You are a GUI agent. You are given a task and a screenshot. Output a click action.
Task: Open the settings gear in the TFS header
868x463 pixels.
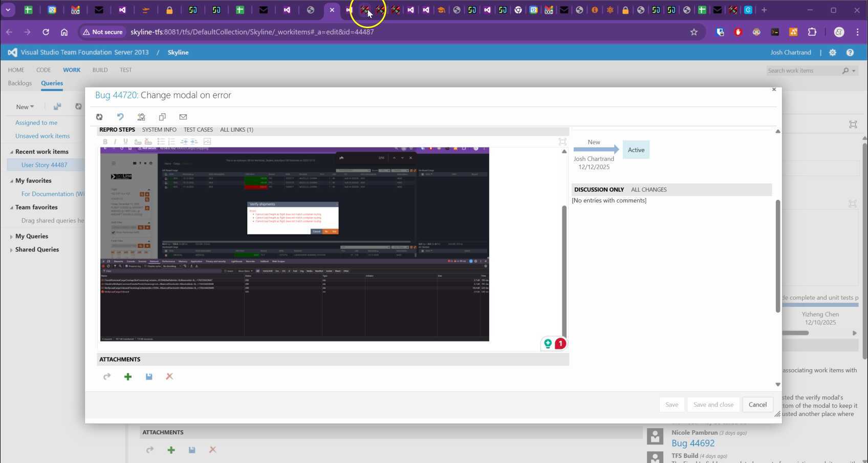point(833,53)
